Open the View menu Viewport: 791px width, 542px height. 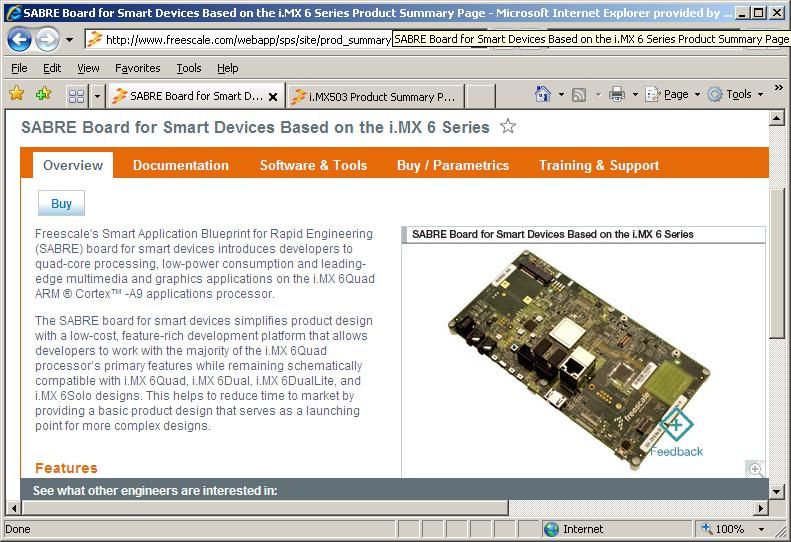(x=88, y=68)
